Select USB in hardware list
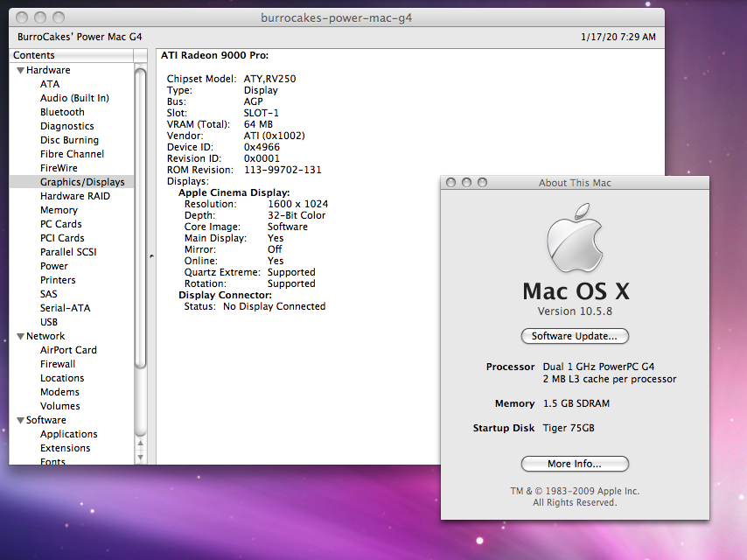 coord(49,322)
